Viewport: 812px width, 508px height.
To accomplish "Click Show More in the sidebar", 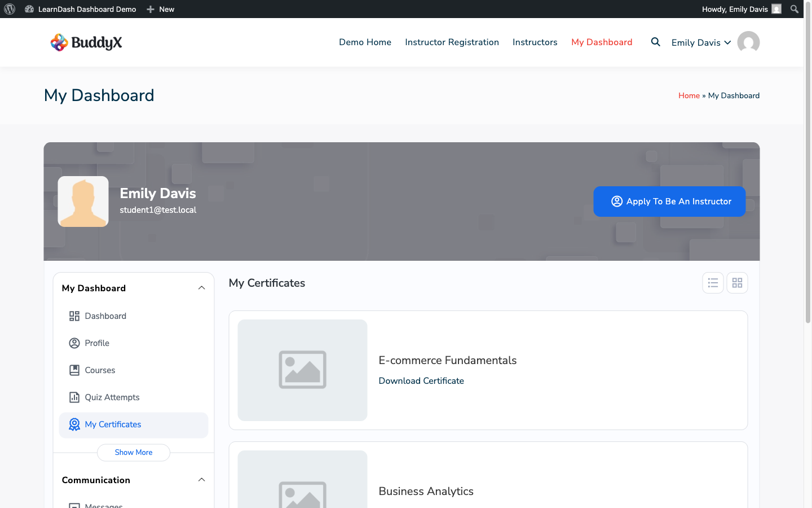I will 133,452.
